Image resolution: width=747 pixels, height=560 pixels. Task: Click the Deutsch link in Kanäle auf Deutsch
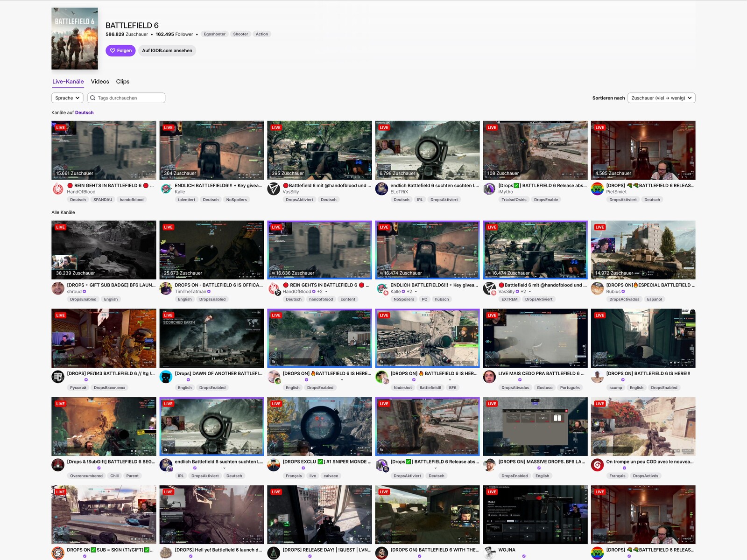point(85,112)
